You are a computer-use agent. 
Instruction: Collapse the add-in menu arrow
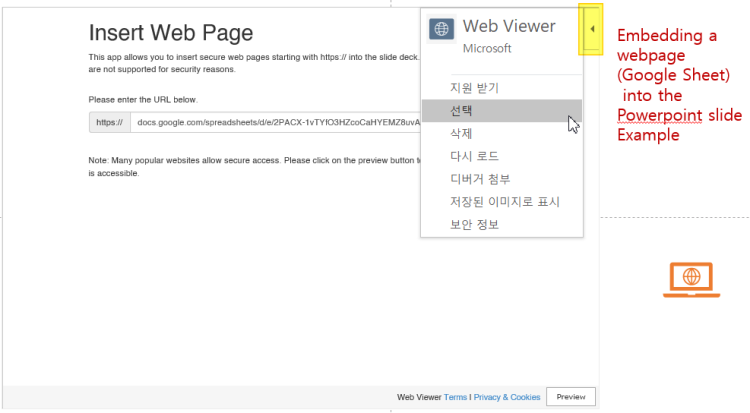592,29
